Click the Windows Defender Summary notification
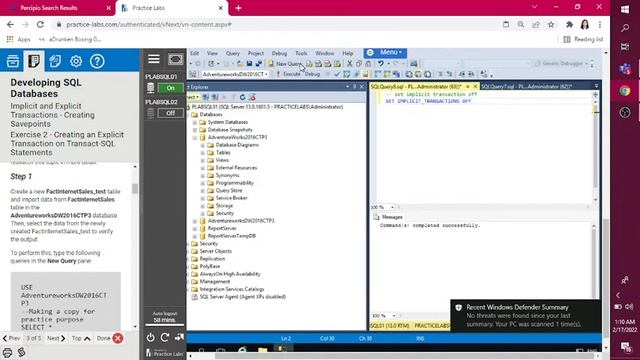The width and height of the screenshot is (640, 360). 525,316
